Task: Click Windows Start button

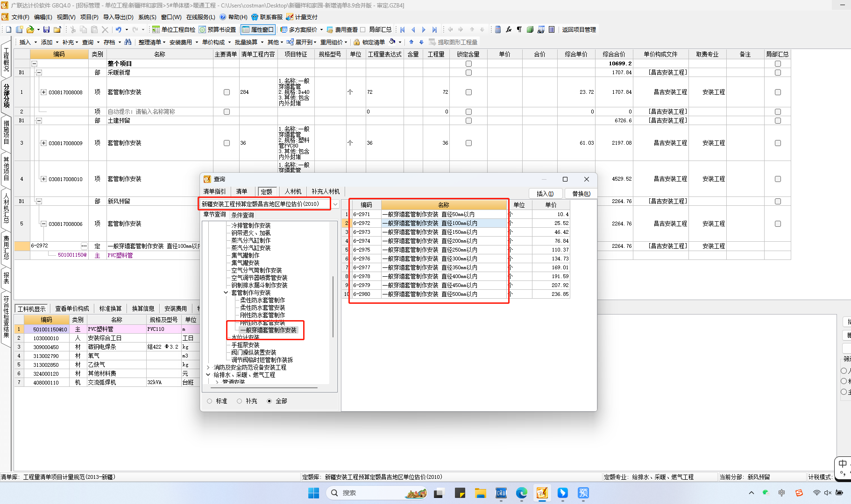Action: (x=313, y=493)
